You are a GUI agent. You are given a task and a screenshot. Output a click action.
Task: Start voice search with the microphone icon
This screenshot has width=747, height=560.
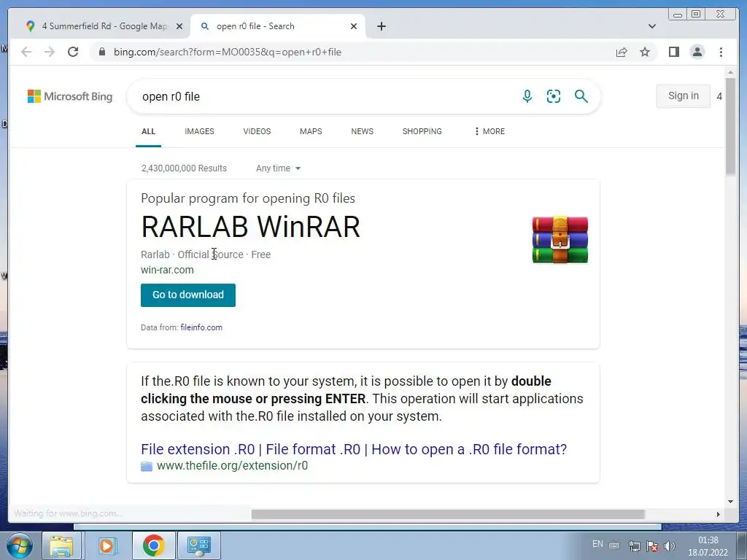[x=527, y=96]
